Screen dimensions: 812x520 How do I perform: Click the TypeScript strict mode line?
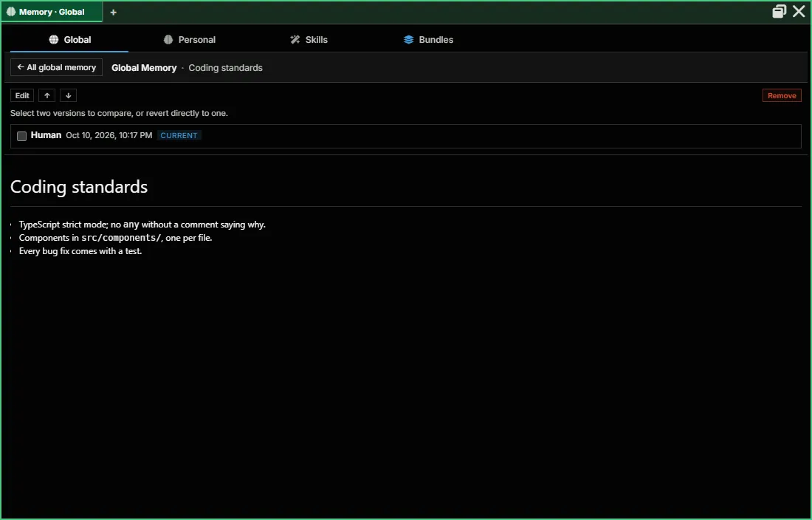click(142, 225)
